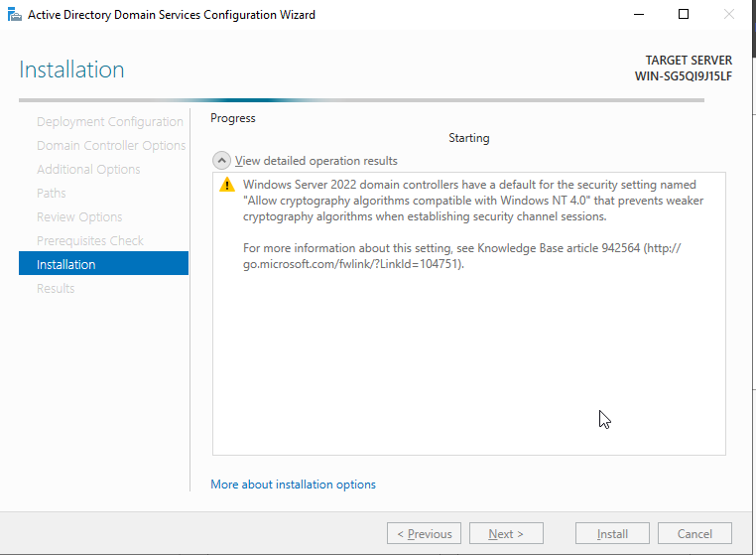Image resolution: width=756 pixels, height=555 pixels.
Task: Click the Install button
Action: coord(612,533)
